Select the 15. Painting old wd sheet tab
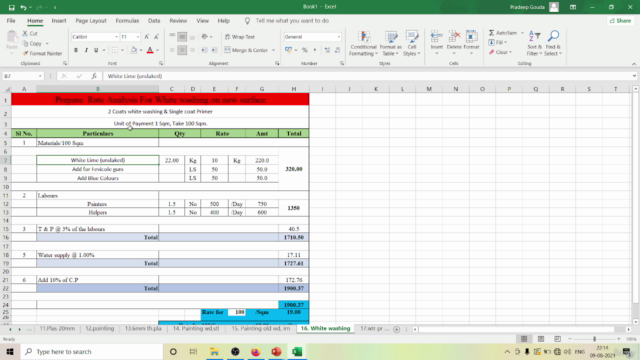The height and width of the screenshot is (360, 640). pos(260,329)
